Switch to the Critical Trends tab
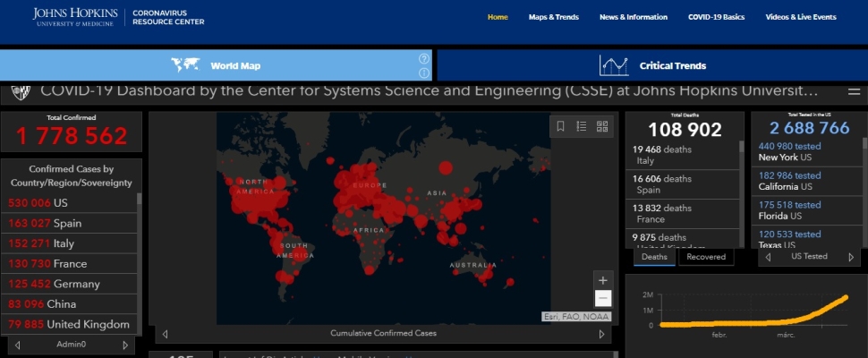This screenshot has height=358, width=868. pyautogui.click(x=652, y=65)
